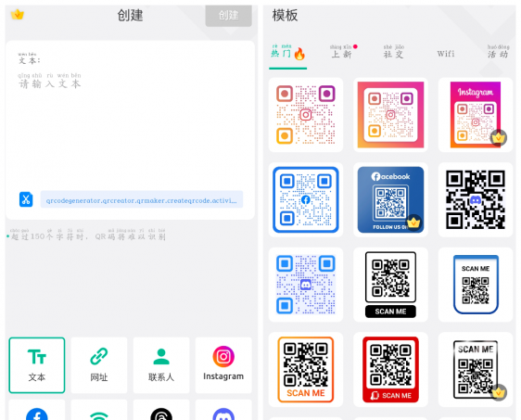Open the 社交 templates tab
Viewport: 521px width, 420px height.
click(x=394, y=52)
